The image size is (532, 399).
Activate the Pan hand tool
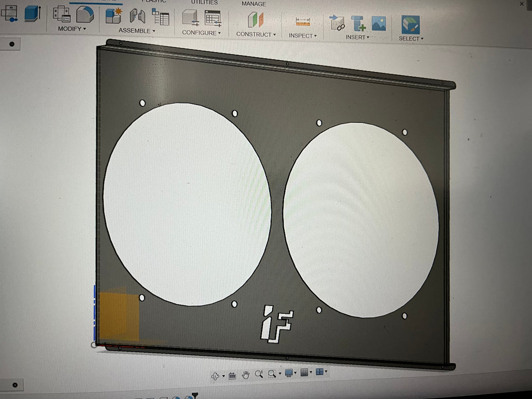(245, 375)
